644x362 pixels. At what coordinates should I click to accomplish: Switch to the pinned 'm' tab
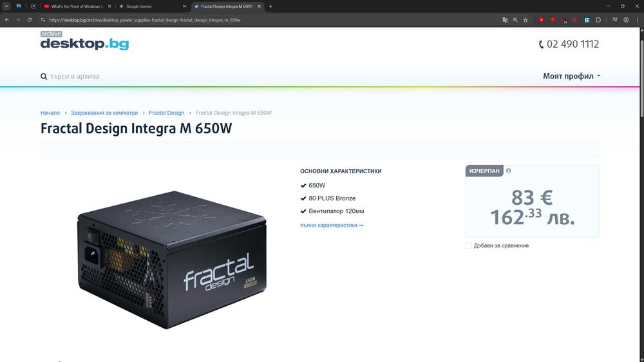(19, 6)
